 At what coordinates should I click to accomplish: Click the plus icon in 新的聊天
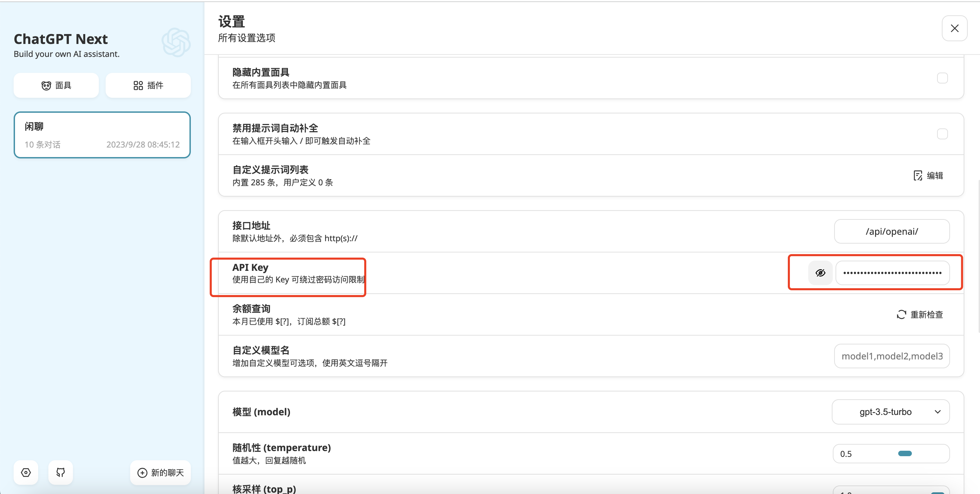(142, 472)
